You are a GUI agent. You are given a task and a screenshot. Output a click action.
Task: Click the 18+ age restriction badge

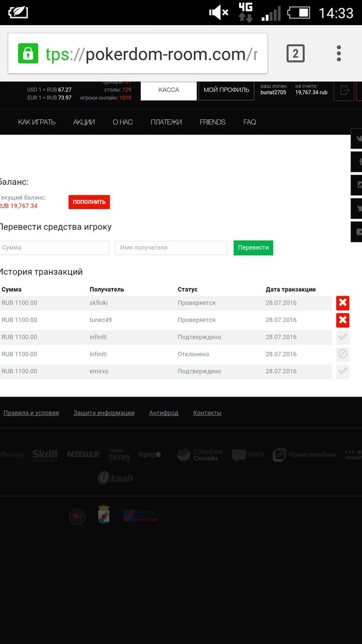(x=78, y=516)
